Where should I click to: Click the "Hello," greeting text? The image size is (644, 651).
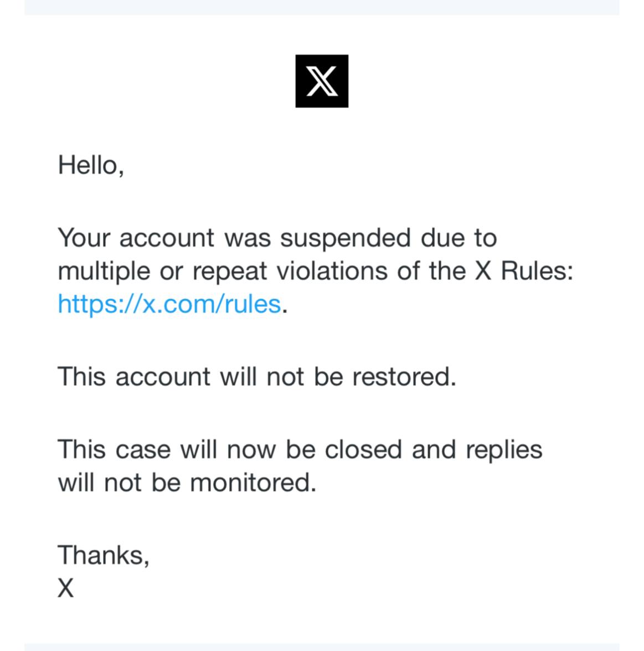point(91,165)
